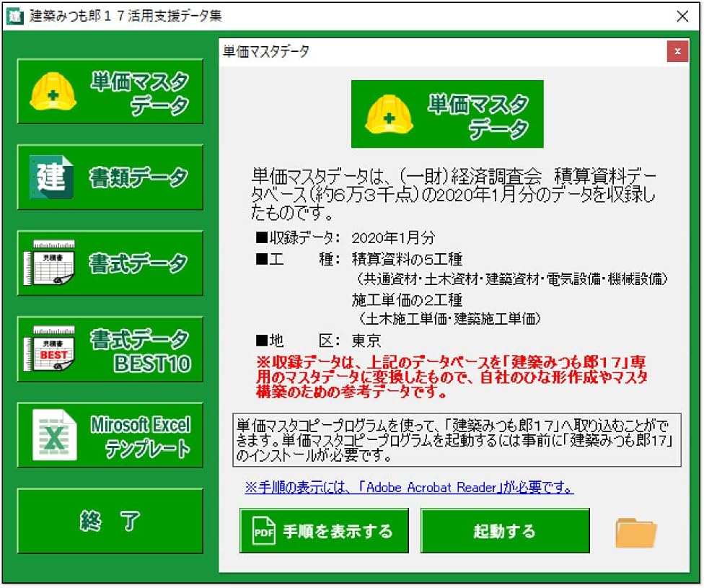Click the 建 document icon on 書類データ
This screenshot has height=588, width=704.
click(x=51, y=177)
